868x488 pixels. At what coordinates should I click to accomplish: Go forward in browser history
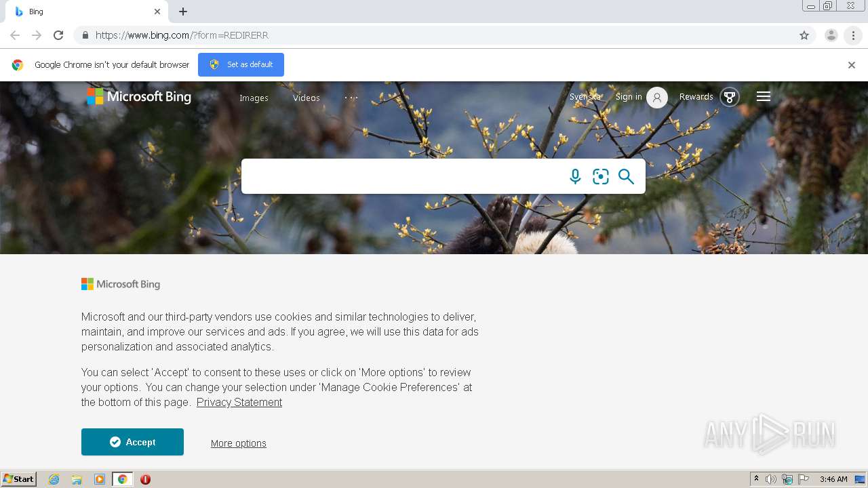pyautogui.click(x=37, y=35)
